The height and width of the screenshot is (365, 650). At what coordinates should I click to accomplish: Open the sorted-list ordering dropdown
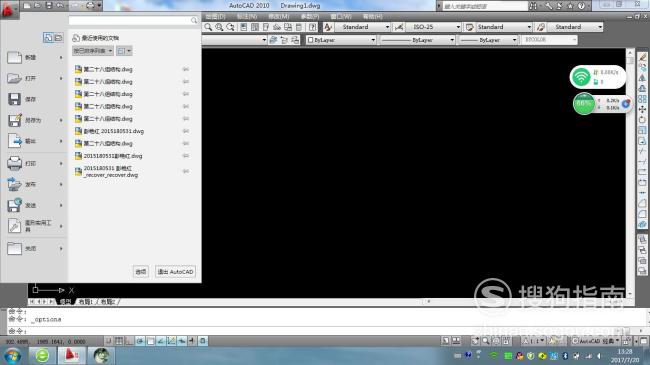93,51
